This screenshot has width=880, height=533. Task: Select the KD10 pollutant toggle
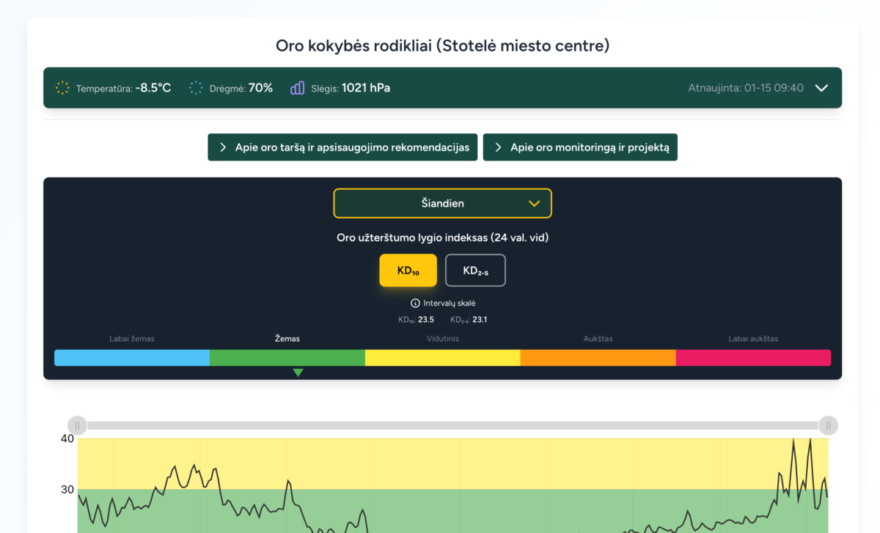[408, 270]
